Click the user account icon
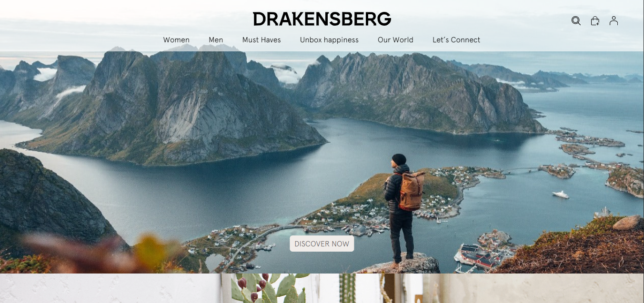This screenshot has height=303, width=644. click(614, 21)
